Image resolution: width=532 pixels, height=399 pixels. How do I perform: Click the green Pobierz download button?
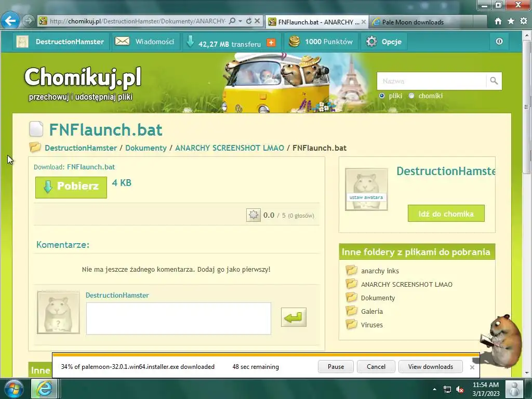tap(71, 187)
